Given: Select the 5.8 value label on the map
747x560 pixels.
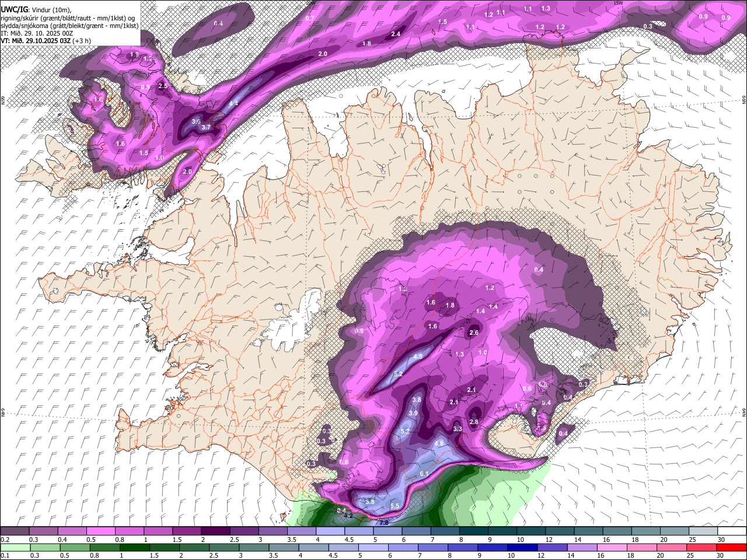Looking at the screenshot, I should [x=369, y=502].
